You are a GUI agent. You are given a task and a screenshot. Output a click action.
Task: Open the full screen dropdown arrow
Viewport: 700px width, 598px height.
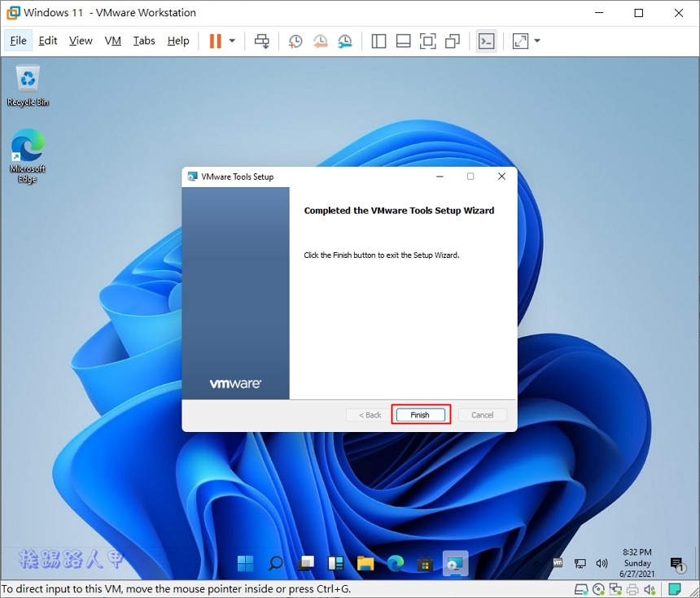tap(536, 41)
